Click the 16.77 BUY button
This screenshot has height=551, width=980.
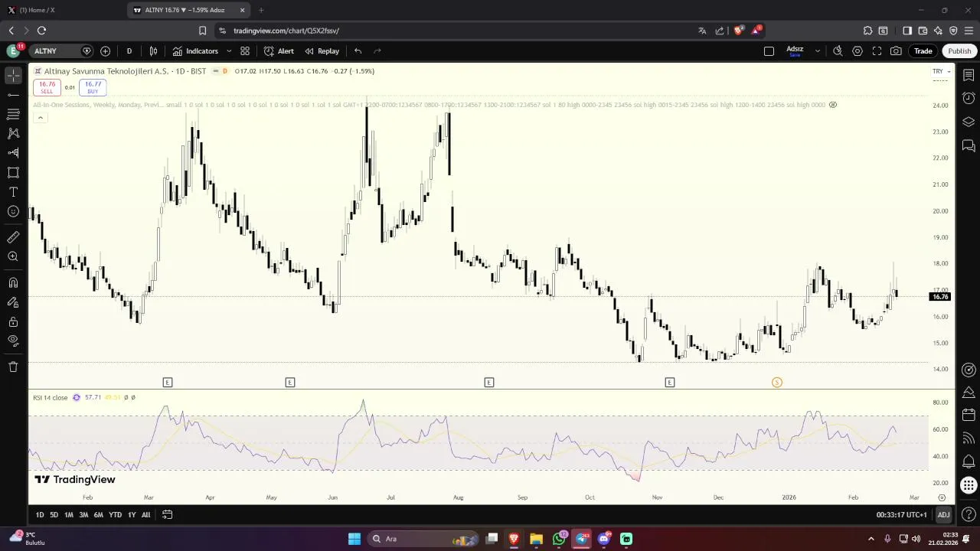click(93, 87)
